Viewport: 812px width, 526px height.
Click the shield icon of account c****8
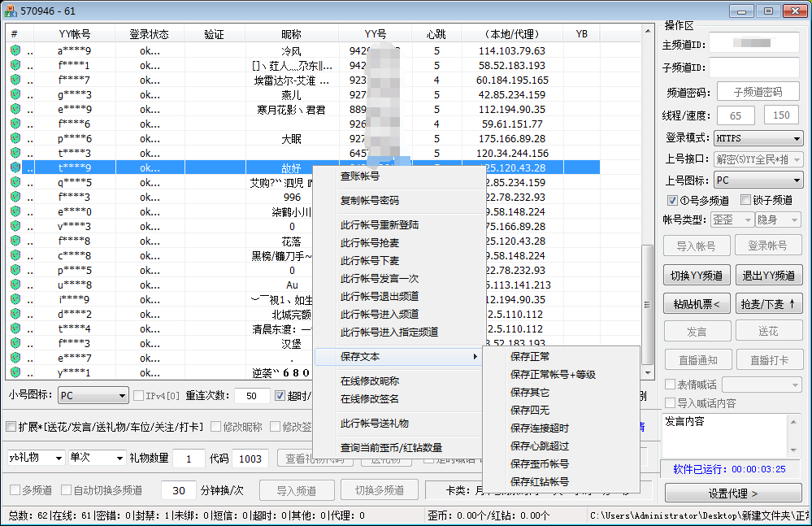click(15, 255)
